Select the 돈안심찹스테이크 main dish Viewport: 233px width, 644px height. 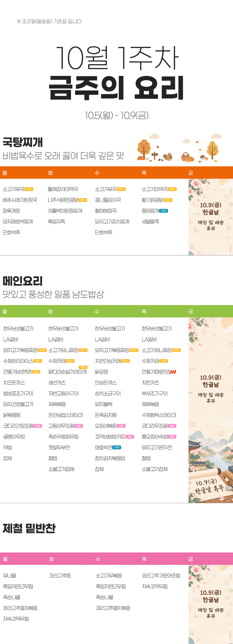click(x=66, y=415)
